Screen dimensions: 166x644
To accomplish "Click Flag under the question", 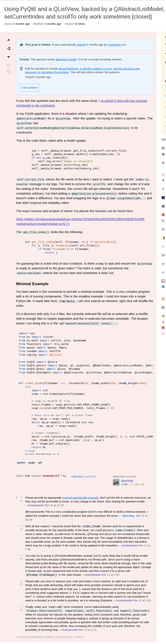I will [63, 476].
